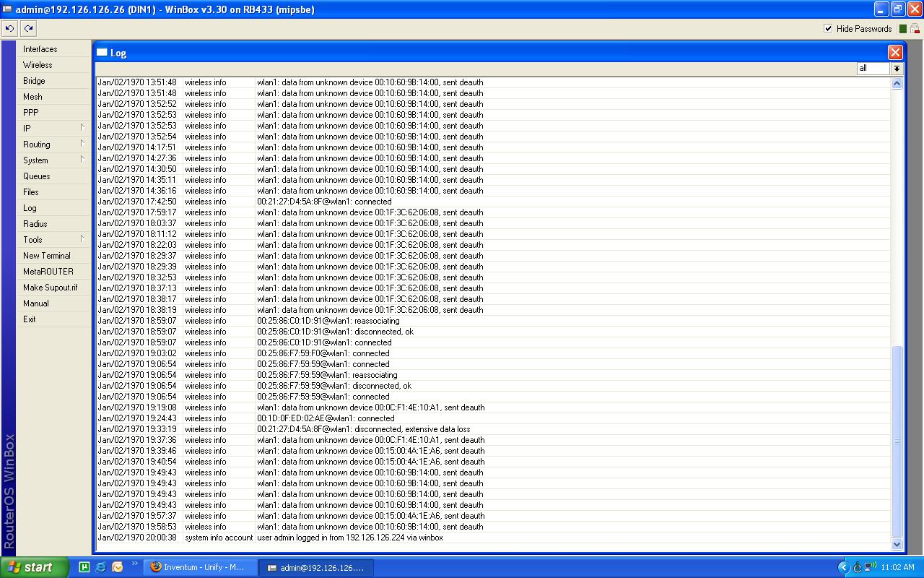Select the 19:58:53 sent deauth log entry

[493, 527]
